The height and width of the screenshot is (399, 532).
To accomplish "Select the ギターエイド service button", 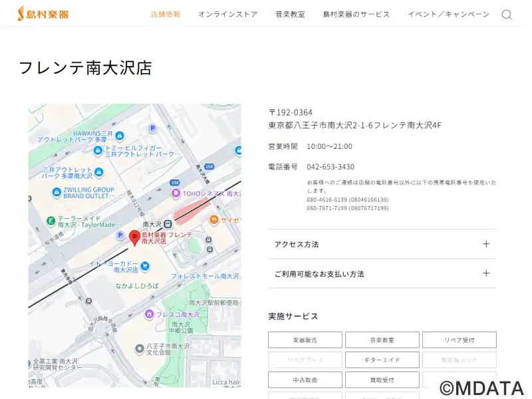I will pyautogui.click(x=382, y=360).
